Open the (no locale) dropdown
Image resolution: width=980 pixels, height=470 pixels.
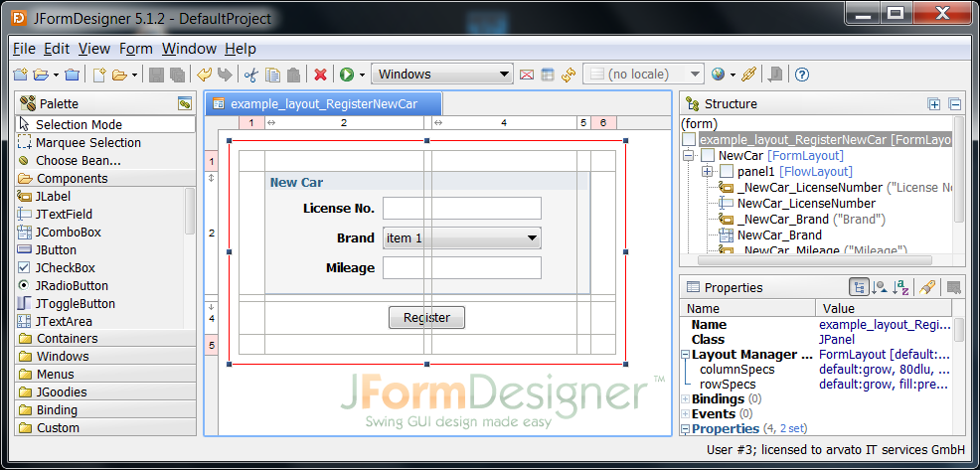click(644, 74)
